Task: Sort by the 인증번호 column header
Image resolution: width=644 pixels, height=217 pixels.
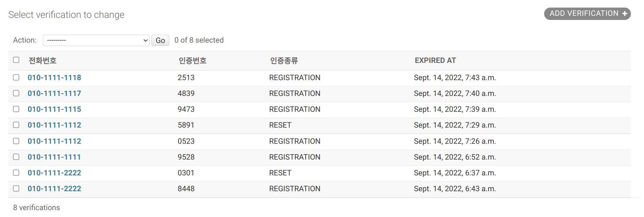Action: tap(193, 61)
